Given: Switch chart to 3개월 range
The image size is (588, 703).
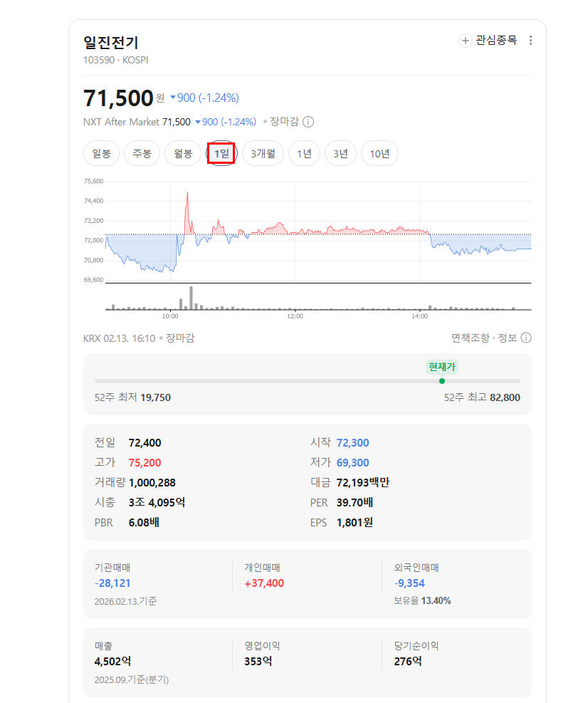Looking at the screenshot, I should (263, 153).
